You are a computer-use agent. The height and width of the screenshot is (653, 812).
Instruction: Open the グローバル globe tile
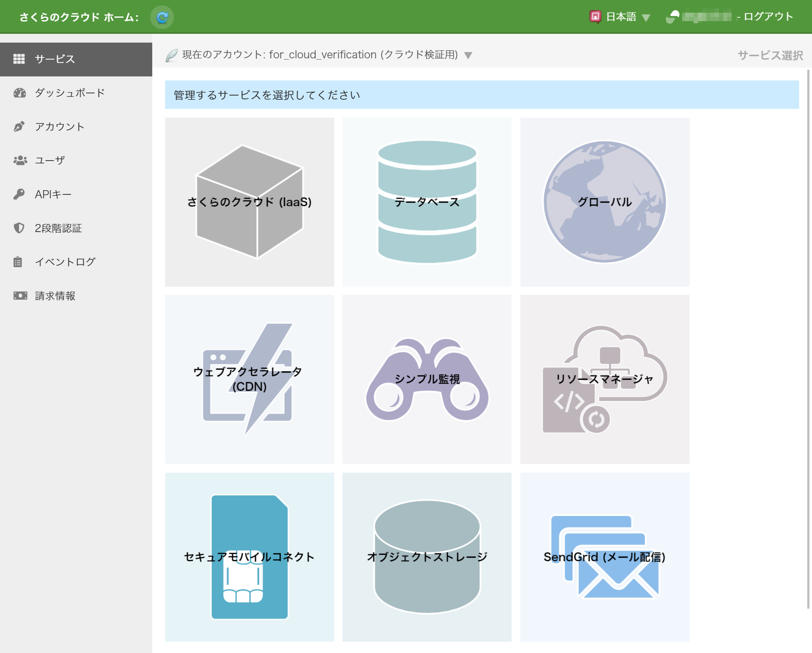604,202
